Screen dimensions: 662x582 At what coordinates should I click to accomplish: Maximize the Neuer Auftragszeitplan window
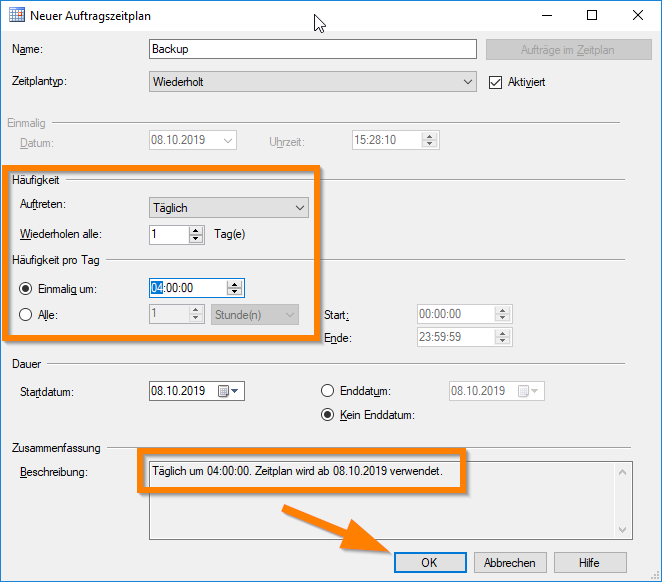click(592, 15)
